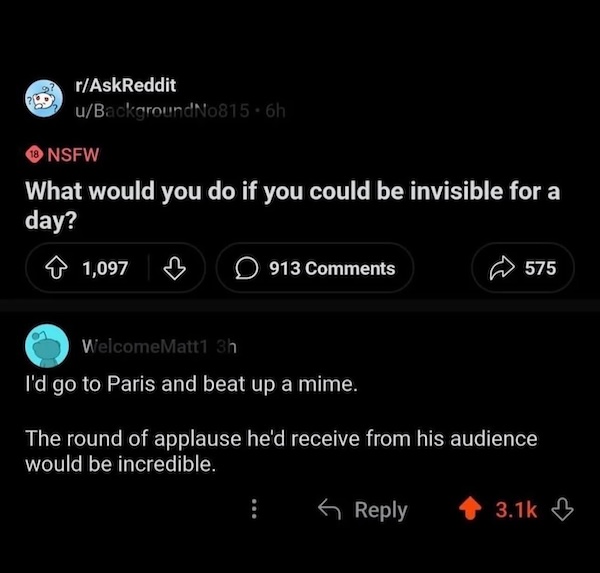This screenshot has height=573, width=600.
Task: Share the post via the arrow icon
Action: pyautogui.click(x=502, y=268)
